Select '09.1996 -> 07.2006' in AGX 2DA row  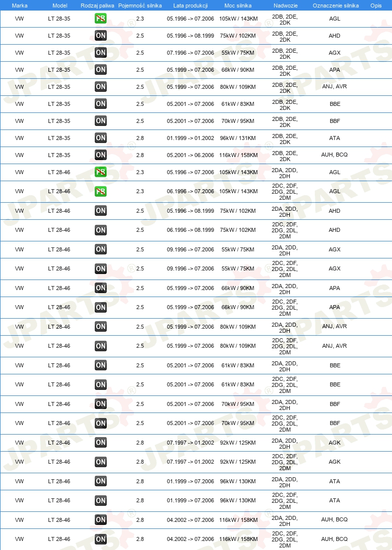pyautogui.click(x=190, y=250)
